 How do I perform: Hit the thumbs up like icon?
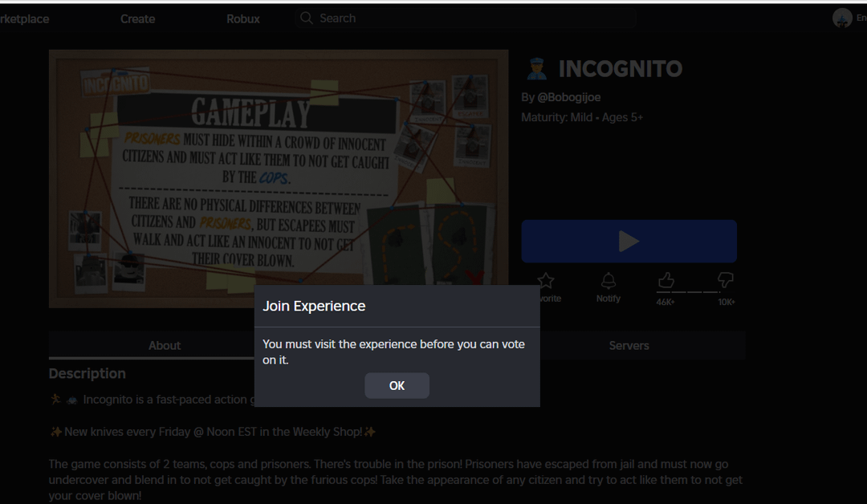click(666, 280)
